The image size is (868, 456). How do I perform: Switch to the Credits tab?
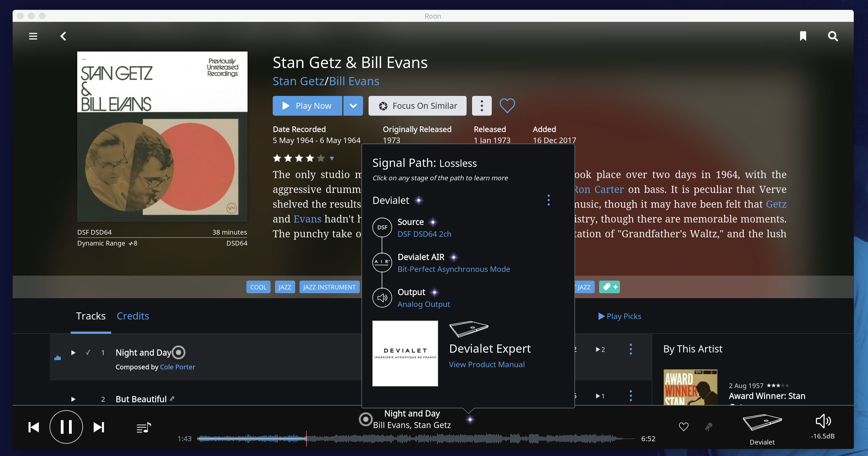tap(133, 316)
